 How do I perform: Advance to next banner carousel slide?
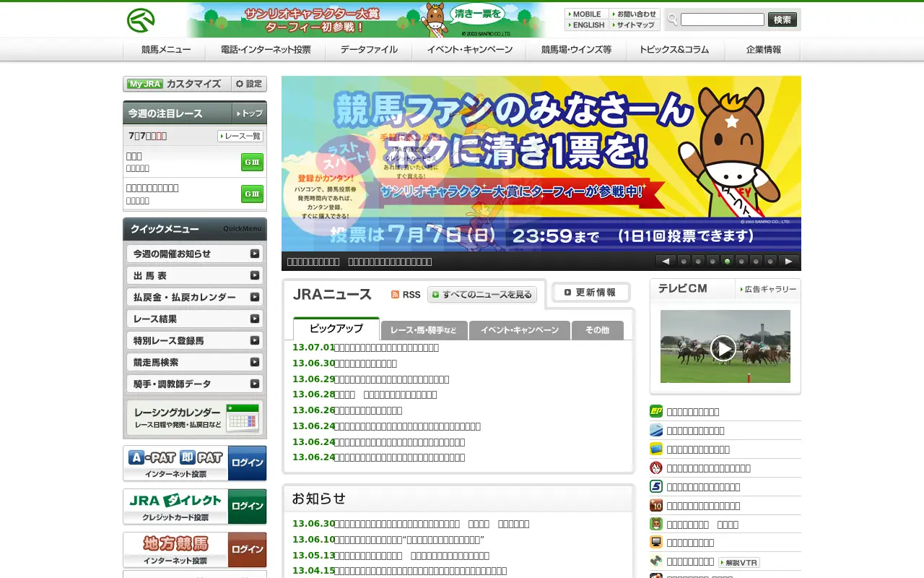click(788, 262)
